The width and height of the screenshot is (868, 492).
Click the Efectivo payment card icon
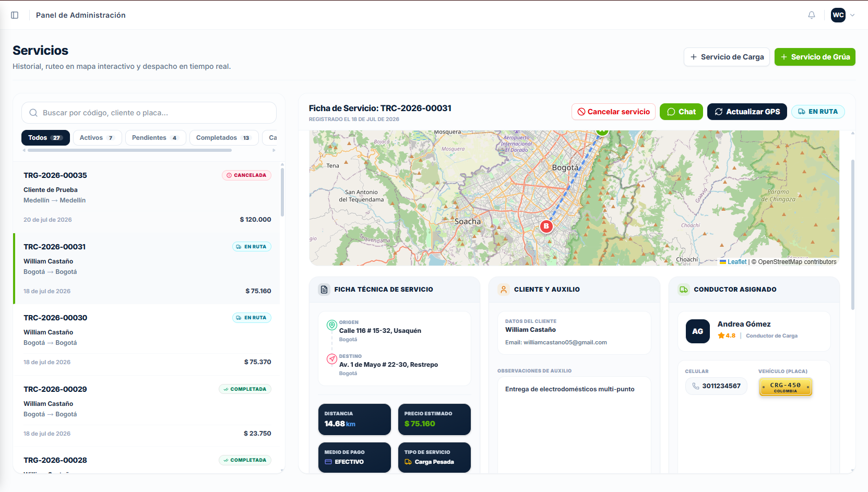(x=328, y=462)
